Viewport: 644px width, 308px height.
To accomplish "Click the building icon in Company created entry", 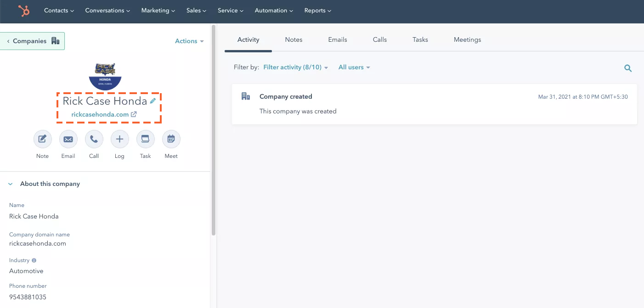I will pyautogui.click(x=246, y=96).
